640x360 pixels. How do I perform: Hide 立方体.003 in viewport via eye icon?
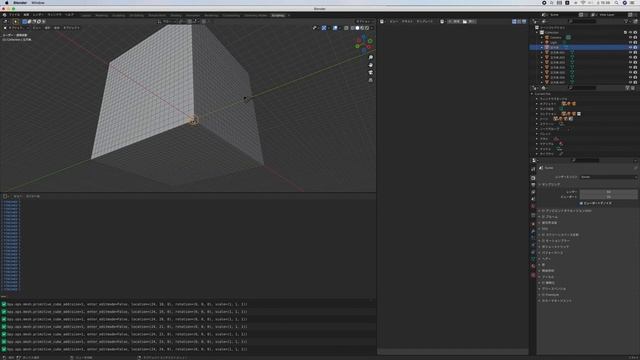(x=630, y=62)
